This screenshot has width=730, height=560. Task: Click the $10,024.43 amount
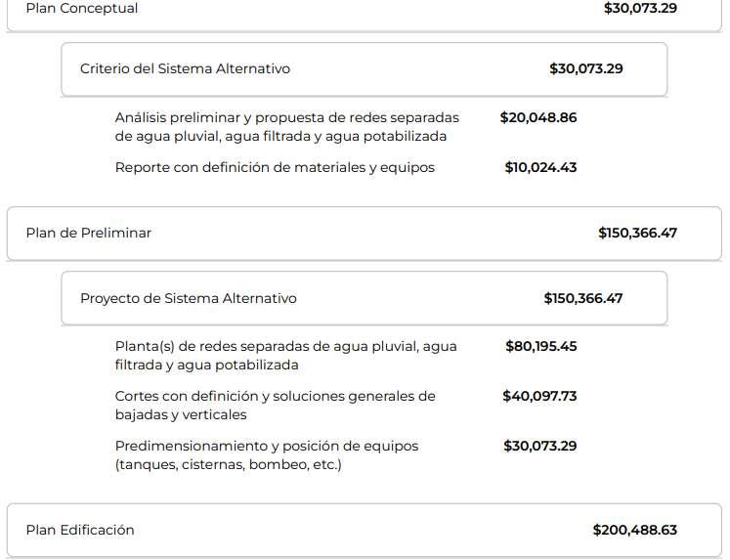coord(540,167)
